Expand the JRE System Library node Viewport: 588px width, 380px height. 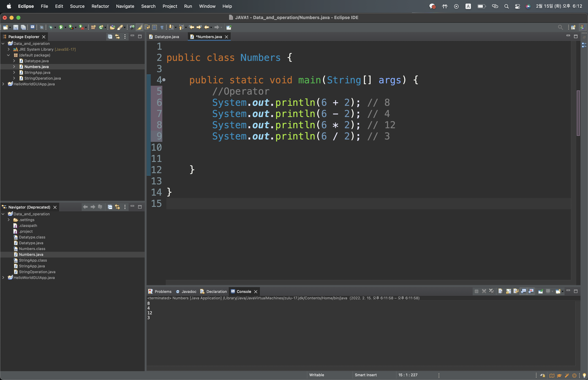pos(9,49)
